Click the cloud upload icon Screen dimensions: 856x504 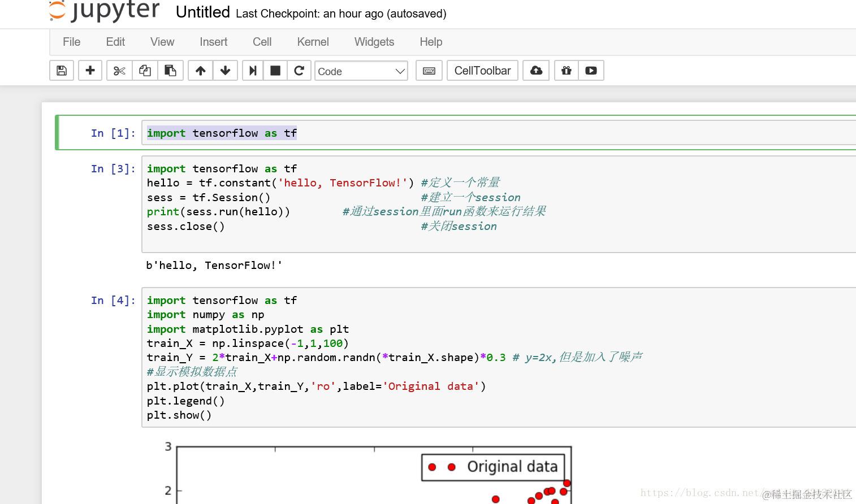536,71
